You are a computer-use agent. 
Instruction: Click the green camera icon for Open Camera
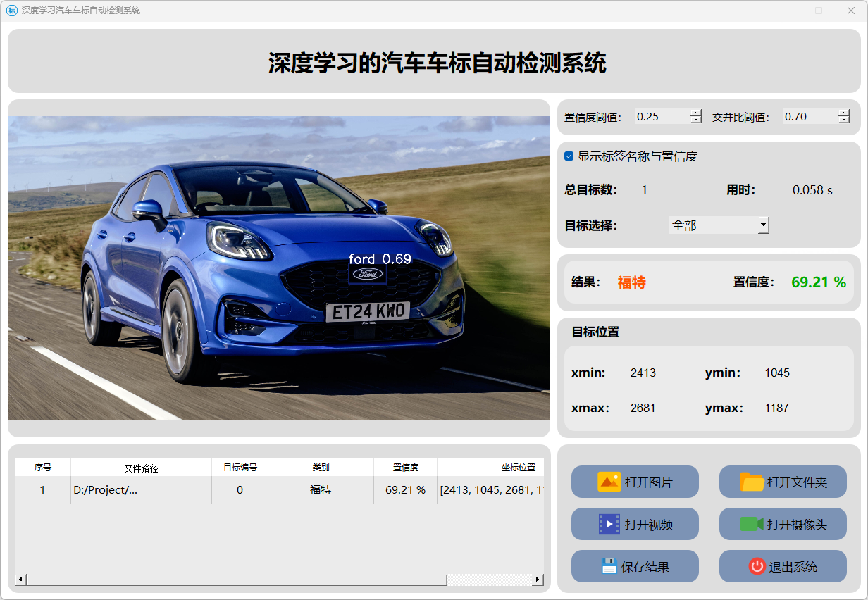(x=752, y=524)
